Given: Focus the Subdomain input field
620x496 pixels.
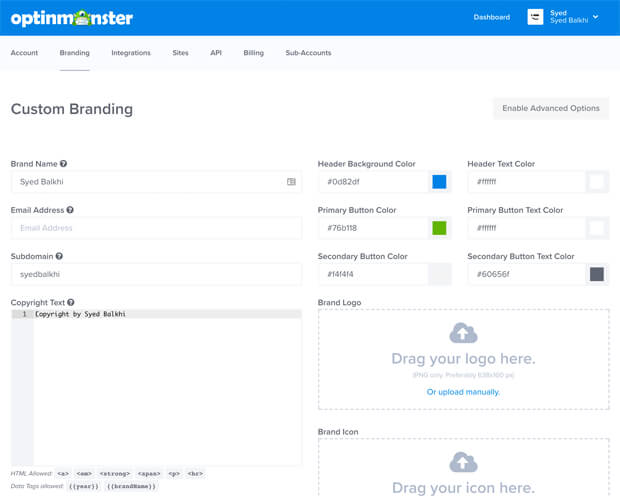Looking at the screenshot, I should (156, 274).
